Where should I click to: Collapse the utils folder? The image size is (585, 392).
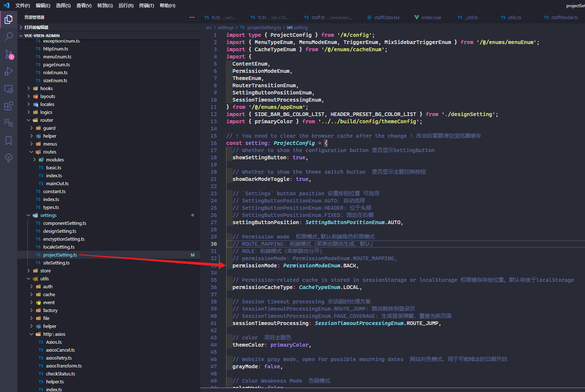(x=109, y=279)
